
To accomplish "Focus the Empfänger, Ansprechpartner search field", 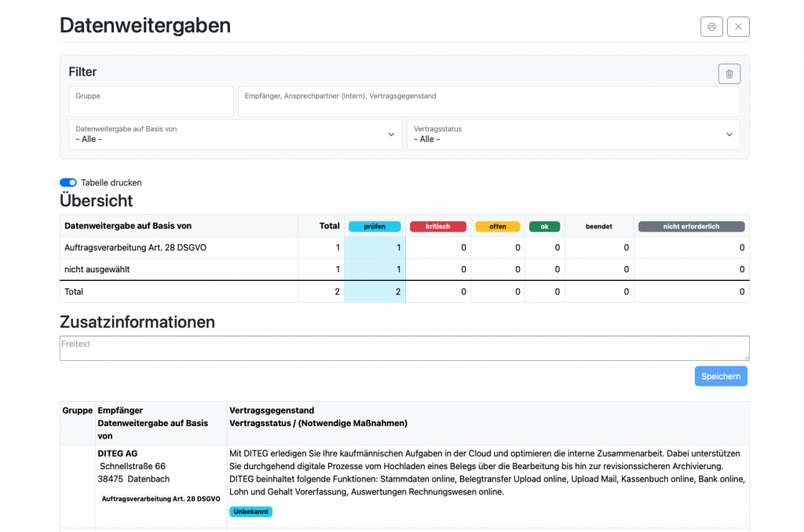I will (x=488, y=102).
